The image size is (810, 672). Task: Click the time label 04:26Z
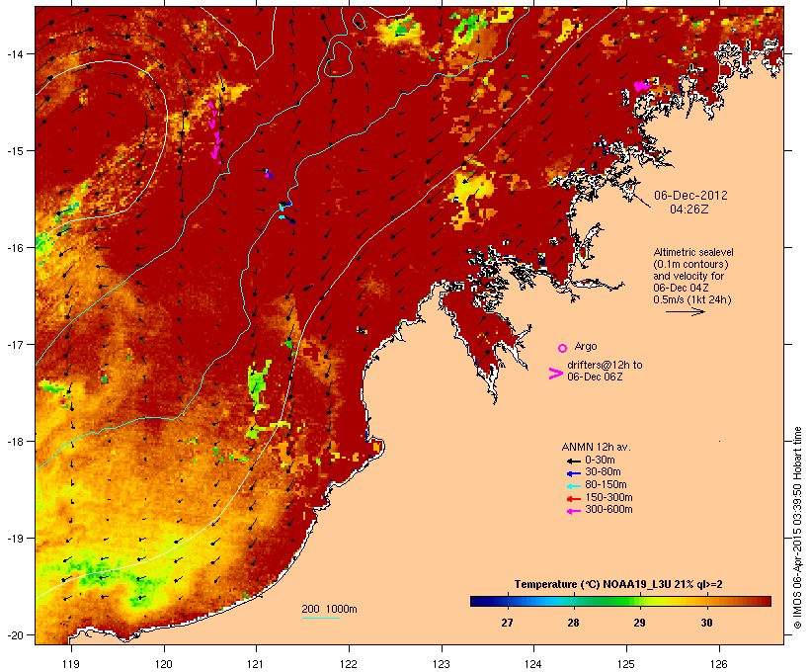point(689,210)
